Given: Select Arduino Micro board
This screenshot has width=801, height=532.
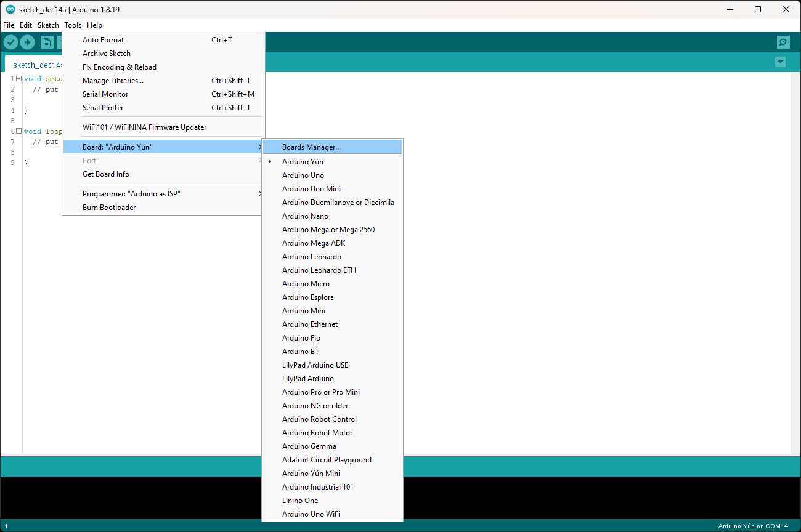Looking at the screenshot, I should [332, 284].
